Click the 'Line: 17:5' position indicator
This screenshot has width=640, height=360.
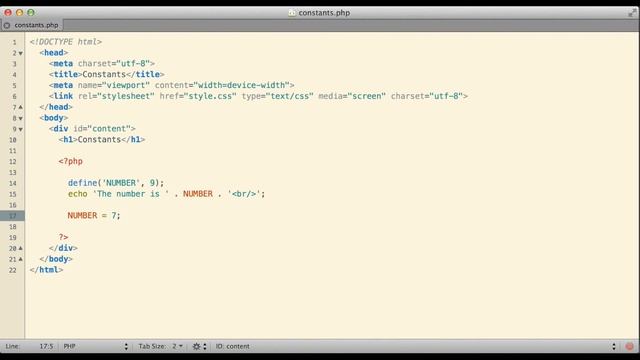tap(29, 346)
